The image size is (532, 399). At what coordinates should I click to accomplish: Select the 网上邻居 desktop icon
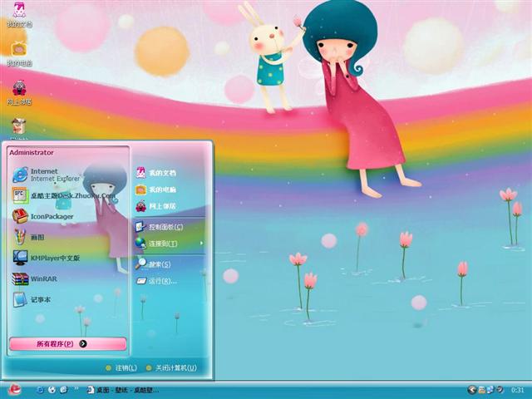click(x=19, y=92)
